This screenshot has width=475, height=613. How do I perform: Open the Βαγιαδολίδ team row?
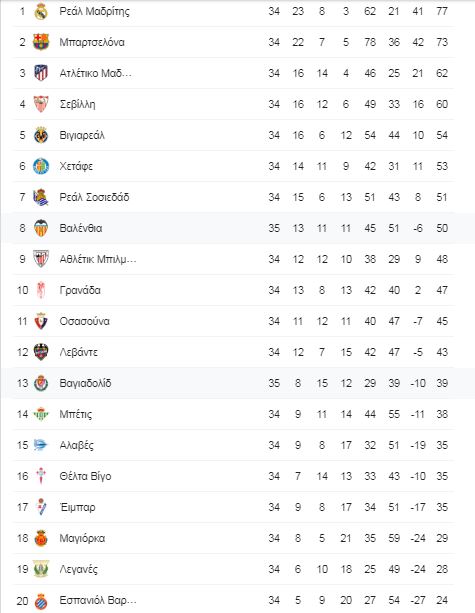234,383
